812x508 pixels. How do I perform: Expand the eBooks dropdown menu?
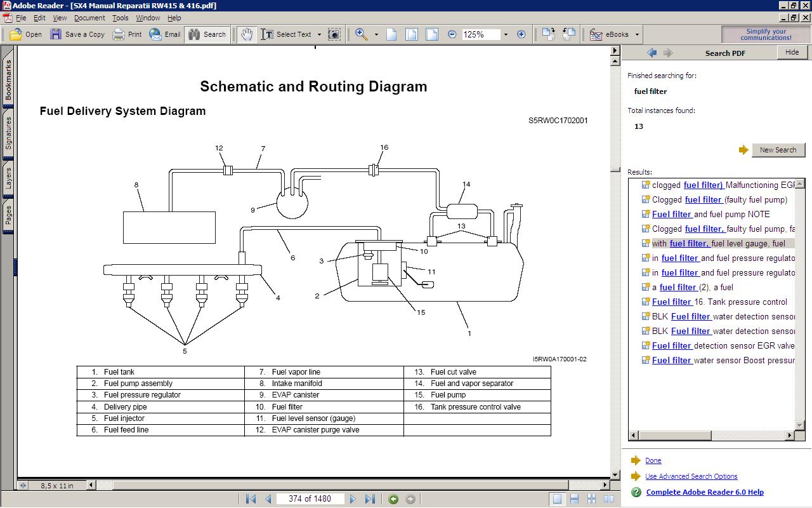(637, 34)
